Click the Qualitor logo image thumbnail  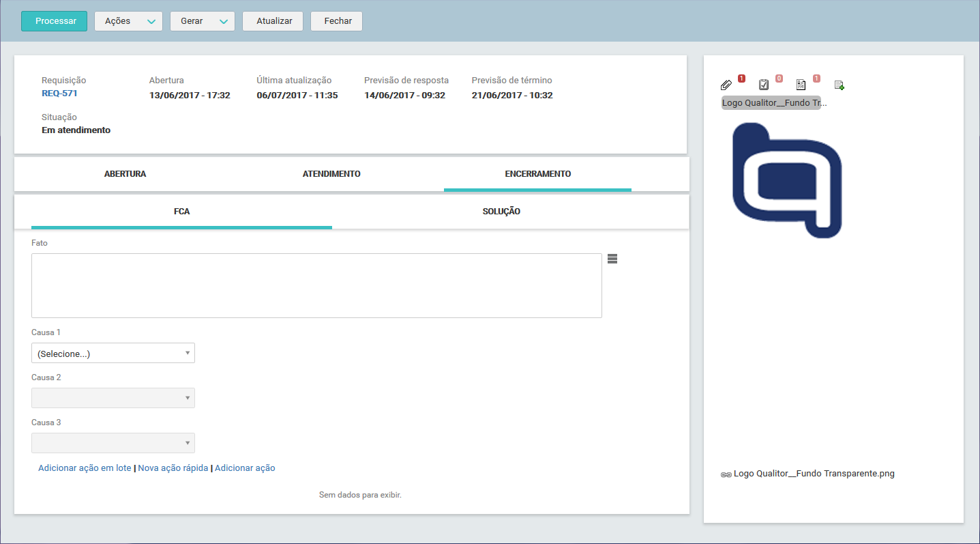point(787,180)
